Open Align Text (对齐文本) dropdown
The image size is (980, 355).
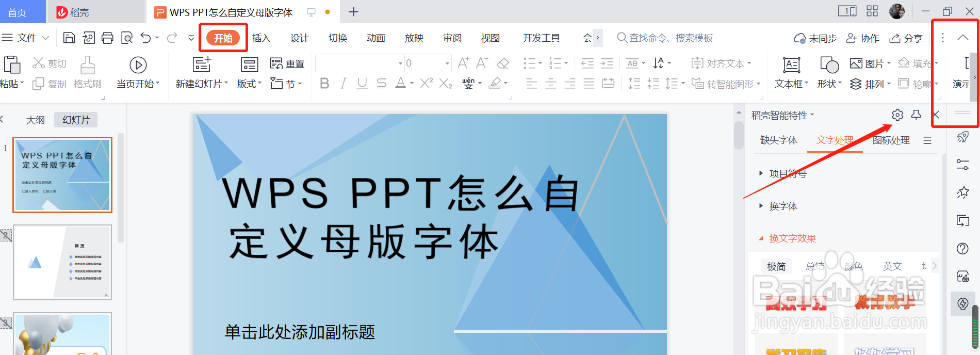click(721, 63)
